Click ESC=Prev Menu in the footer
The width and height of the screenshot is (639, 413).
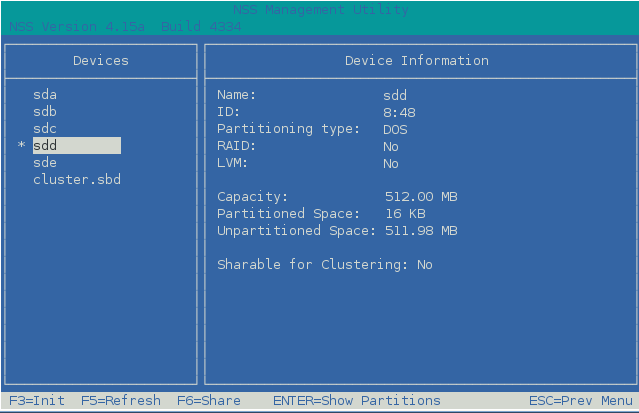tap(581, 401)
